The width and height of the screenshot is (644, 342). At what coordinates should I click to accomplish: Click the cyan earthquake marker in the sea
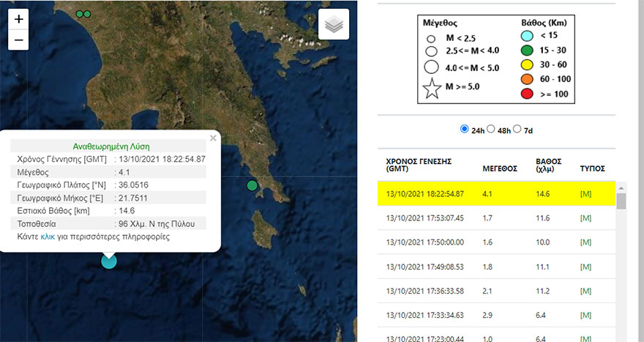point(109,260)
